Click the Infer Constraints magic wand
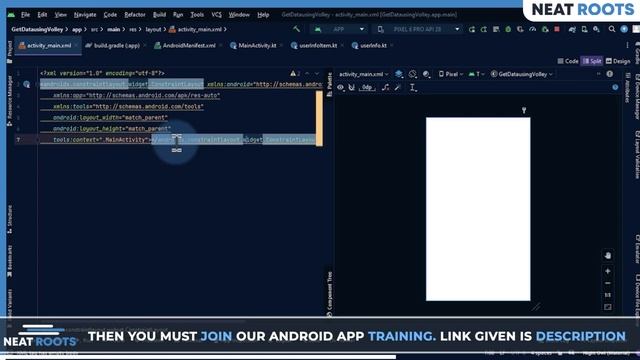The image size is (640, 360). [398, 87]
